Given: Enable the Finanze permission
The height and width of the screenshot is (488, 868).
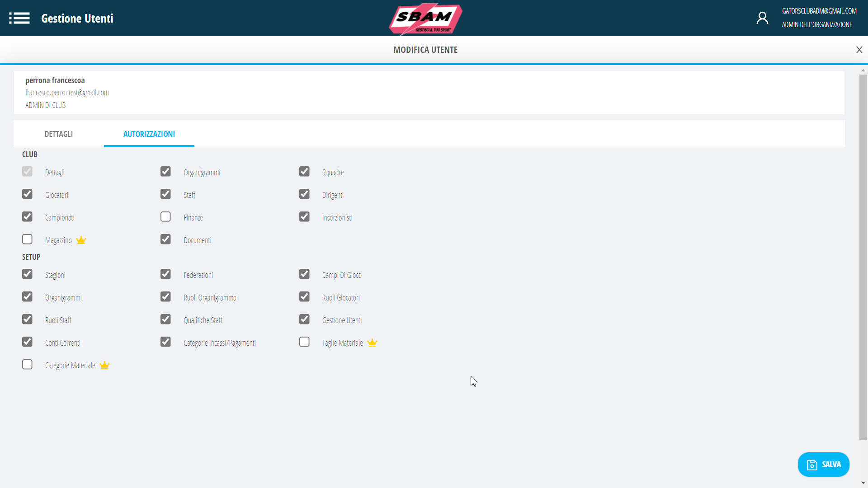Looking at the screenshot, I should point(165,217).
